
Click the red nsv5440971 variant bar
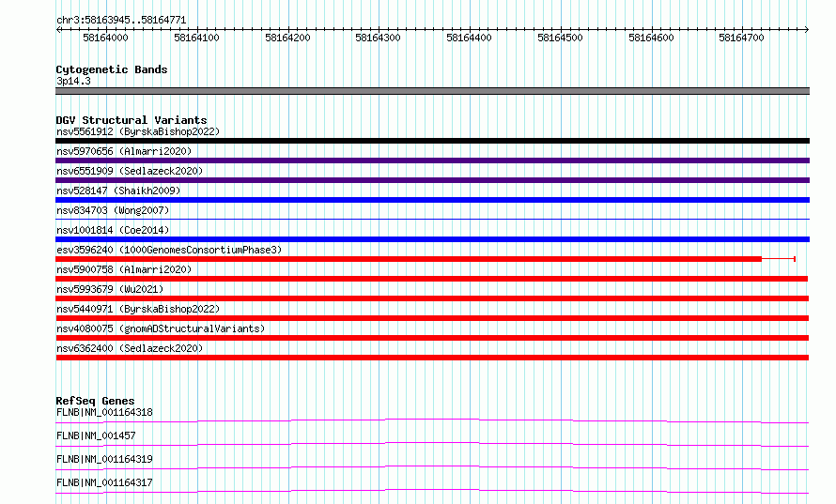pos(432,318)
